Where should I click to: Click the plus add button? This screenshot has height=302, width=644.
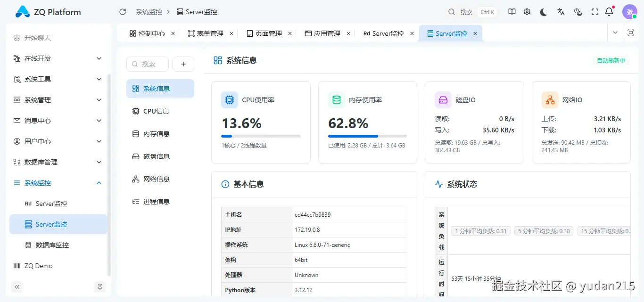(x=183, y=64)
